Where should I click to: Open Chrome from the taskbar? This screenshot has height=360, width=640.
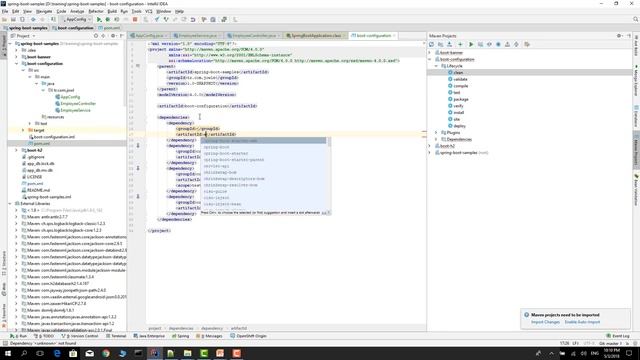click(x=106, y=353)
